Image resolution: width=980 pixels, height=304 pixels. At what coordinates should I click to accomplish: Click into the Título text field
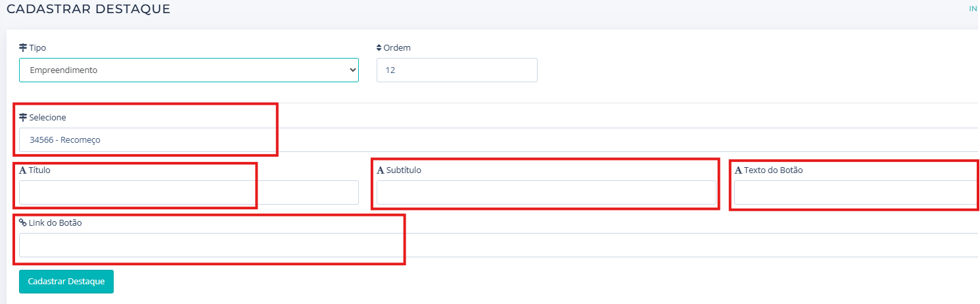tap(189, 192)
